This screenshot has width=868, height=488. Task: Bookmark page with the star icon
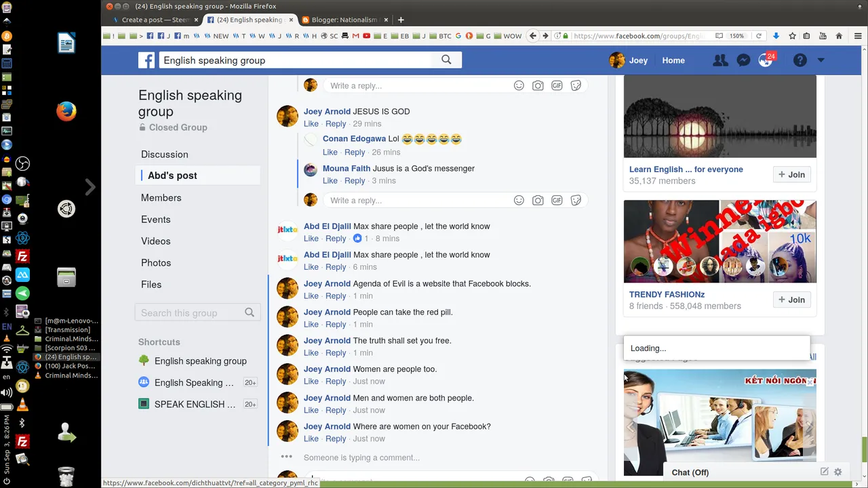point(792,36)
